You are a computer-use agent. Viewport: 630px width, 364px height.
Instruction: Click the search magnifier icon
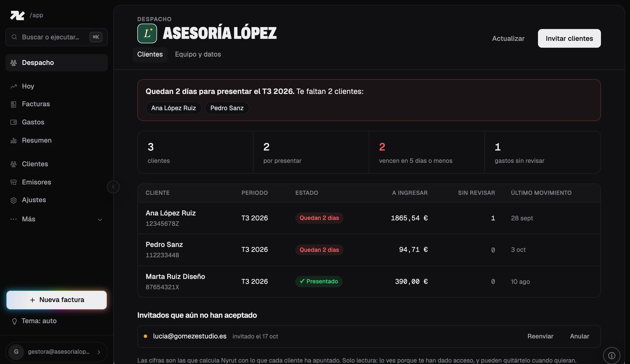(14, 37)
